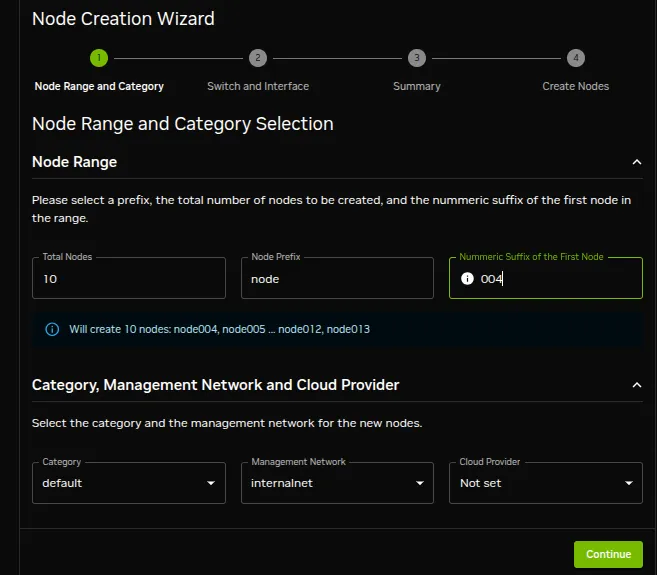Click step 4 circle in wizard stepper
Screen dimensions: 657x575
(x=576, y=58)
